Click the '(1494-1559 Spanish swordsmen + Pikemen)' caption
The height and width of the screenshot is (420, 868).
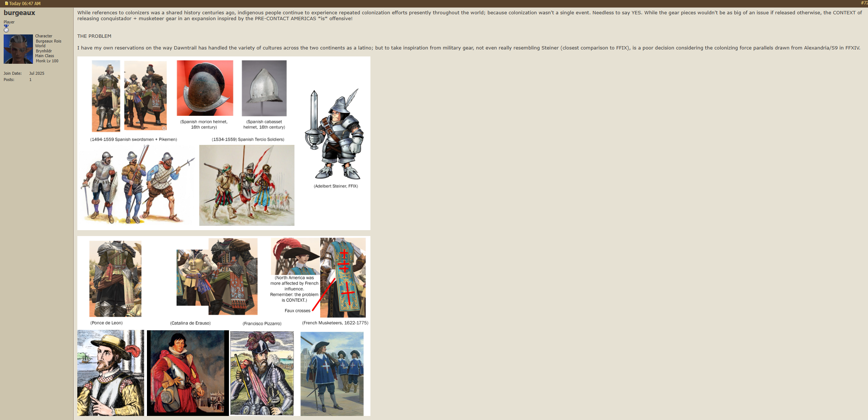133,139
